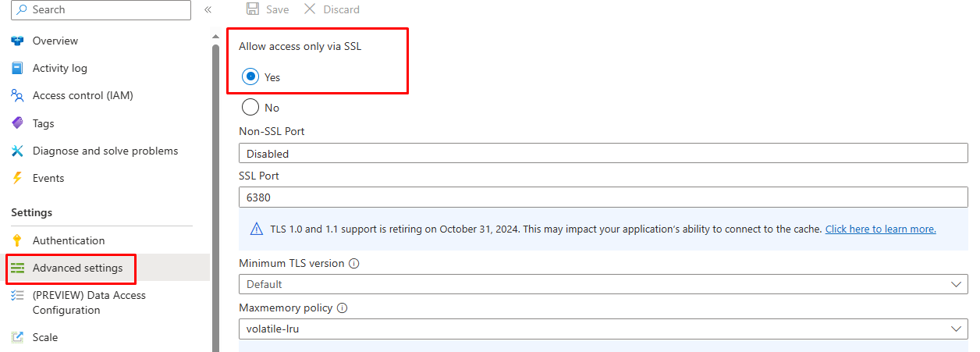
Task: Open the Minimum TLS version dropdown
Action: tap(603, 284)
